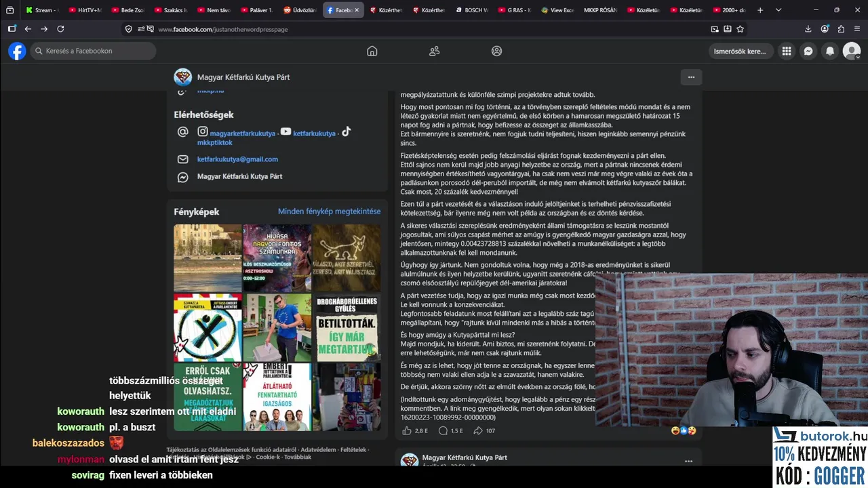Reload the page with the refresh icon
This screenshot has width=868, height=488.
(x=60, y=29)
